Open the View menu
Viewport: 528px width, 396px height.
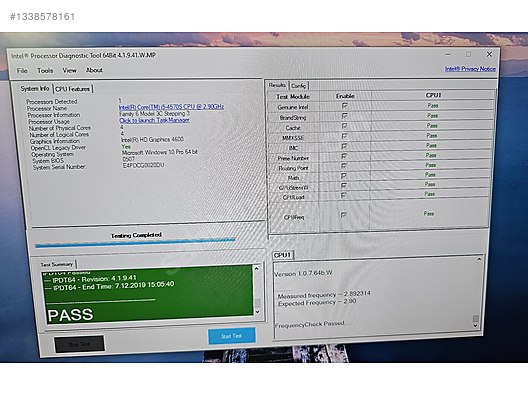point(69,70)
